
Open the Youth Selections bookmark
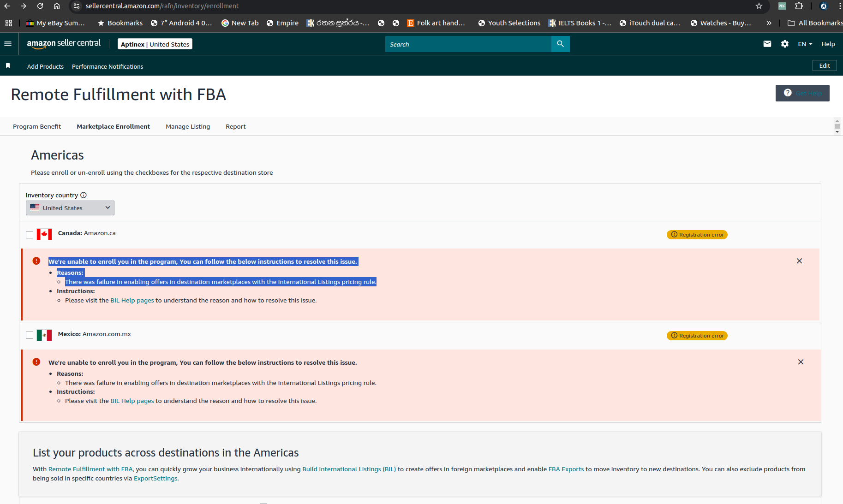point(509,23)
